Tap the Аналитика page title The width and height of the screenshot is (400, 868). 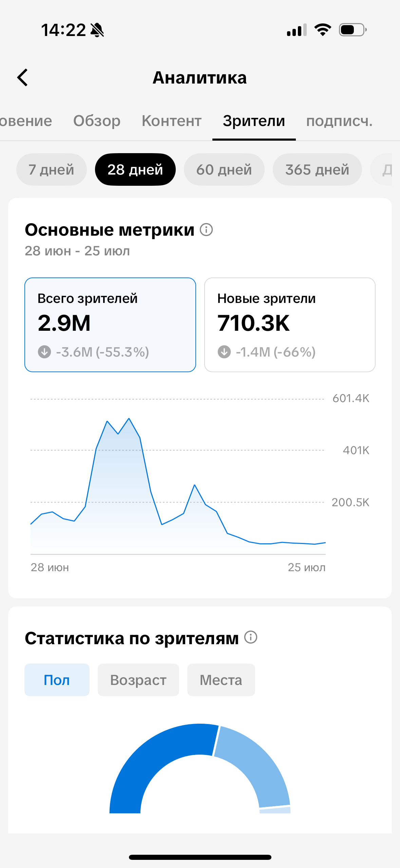(x=200, y=77)
